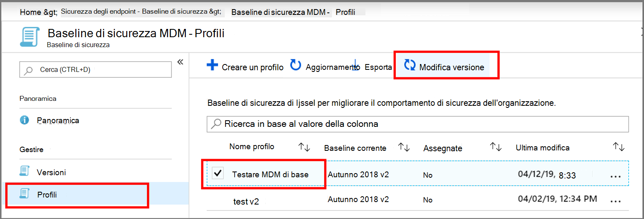Uncheck the Testare MDM di base checkbox
The width and height of the screenshot is (644, 219).
218,173
